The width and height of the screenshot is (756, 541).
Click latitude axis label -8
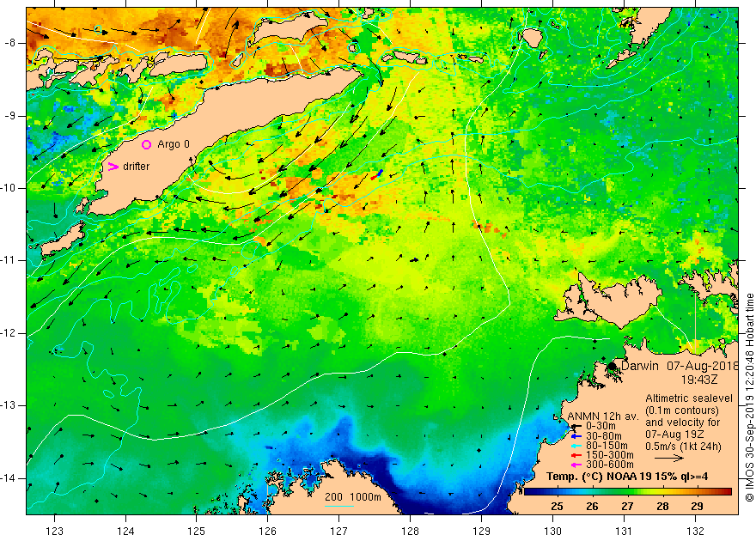click(x=10, y=42)
